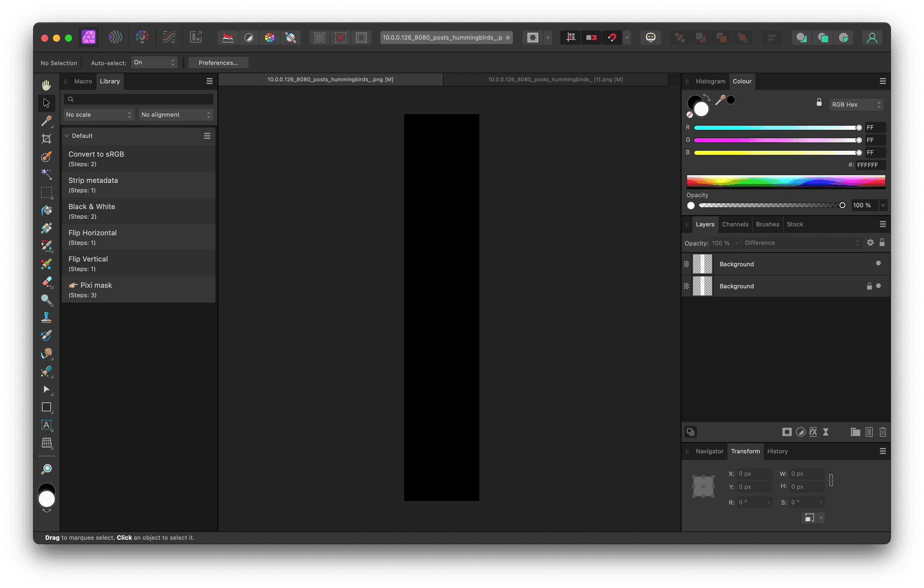Toggle Edit All Layers in the Layers panel

click(691, 432)
